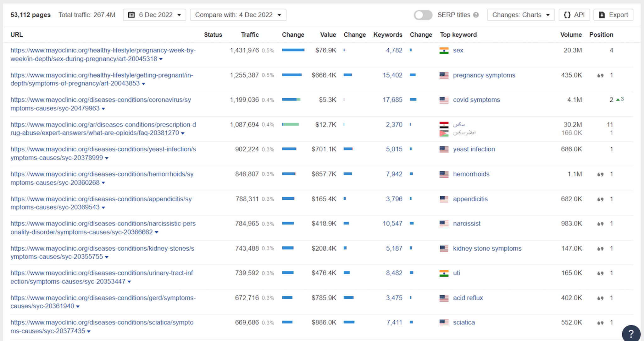Screen dimensions: 644x341
Task: Click the US flag beside 'sciatica'
Action: [x=444, y=323]
